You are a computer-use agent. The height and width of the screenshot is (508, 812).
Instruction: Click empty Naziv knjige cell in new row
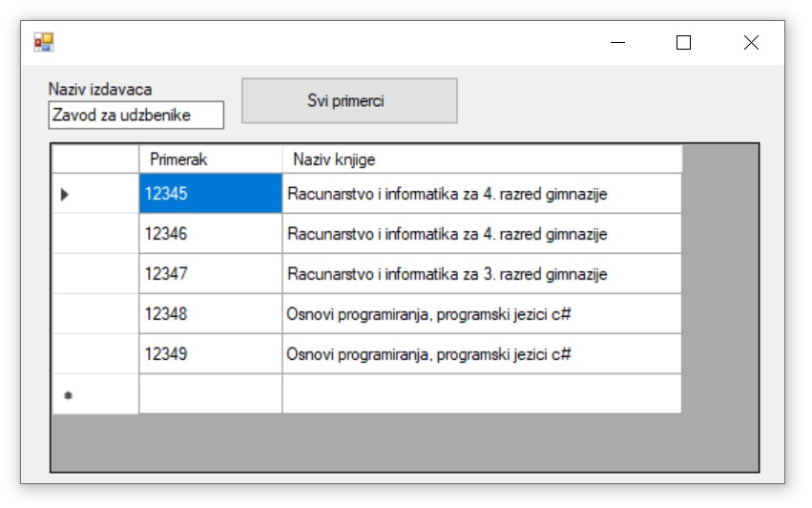tap(482, 394)
